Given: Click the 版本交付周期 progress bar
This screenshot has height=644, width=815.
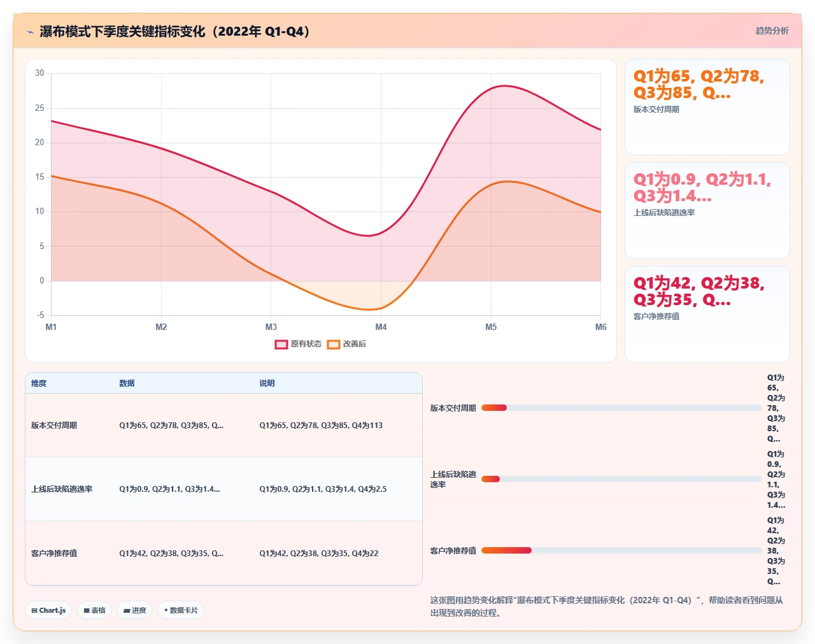Looking at the screenshot, I should (621, 408).
